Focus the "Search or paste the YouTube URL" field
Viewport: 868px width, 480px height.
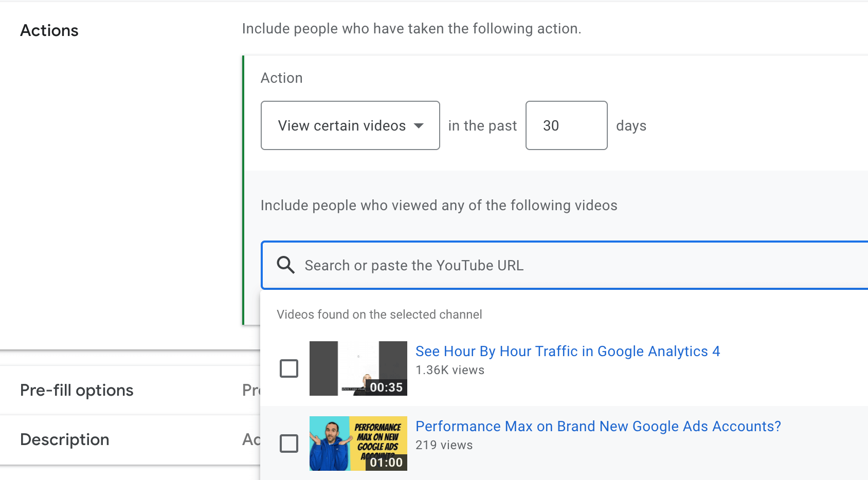coord(566,265)
